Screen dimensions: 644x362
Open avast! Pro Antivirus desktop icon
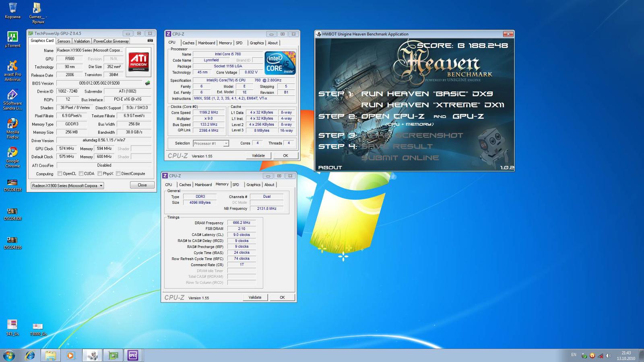coord(12,70)
